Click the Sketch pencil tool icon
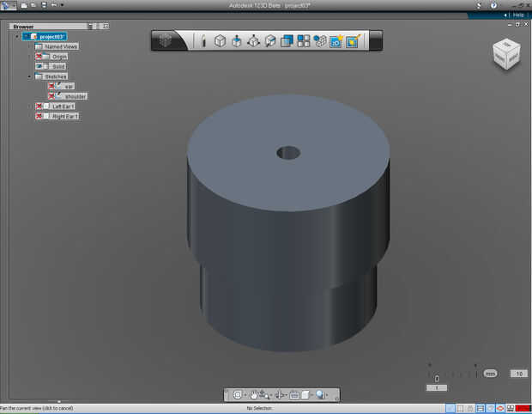The height and width of the screenshot is (414, 532). 203,40
